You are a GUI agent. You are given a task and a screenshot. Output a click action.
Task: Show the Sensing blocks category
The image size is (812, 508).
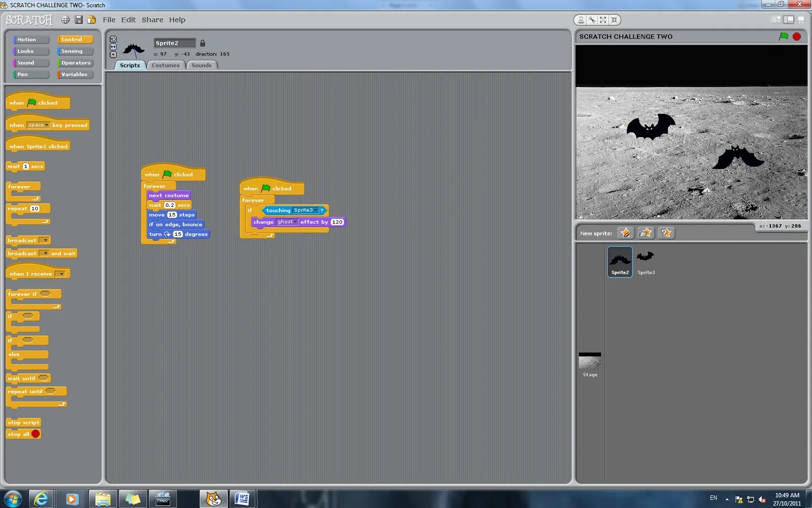click(x=75, y=51)
